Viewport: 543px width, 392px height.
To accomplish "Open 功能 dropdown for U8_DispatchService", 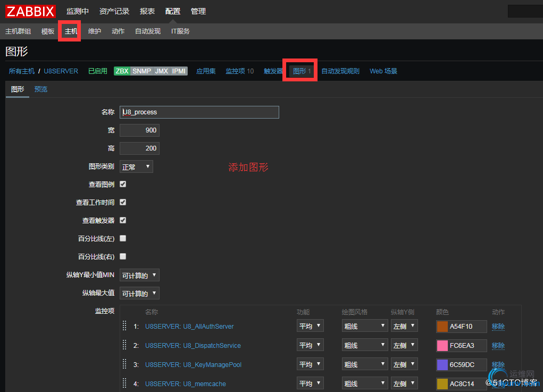I will point(310,345).
